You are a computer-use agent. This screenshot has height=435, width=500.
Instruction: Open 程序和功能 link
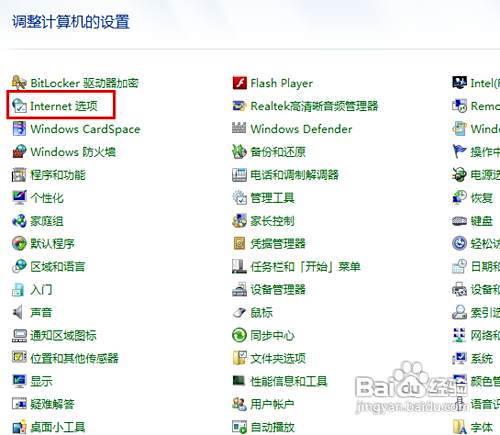(58, 175)
